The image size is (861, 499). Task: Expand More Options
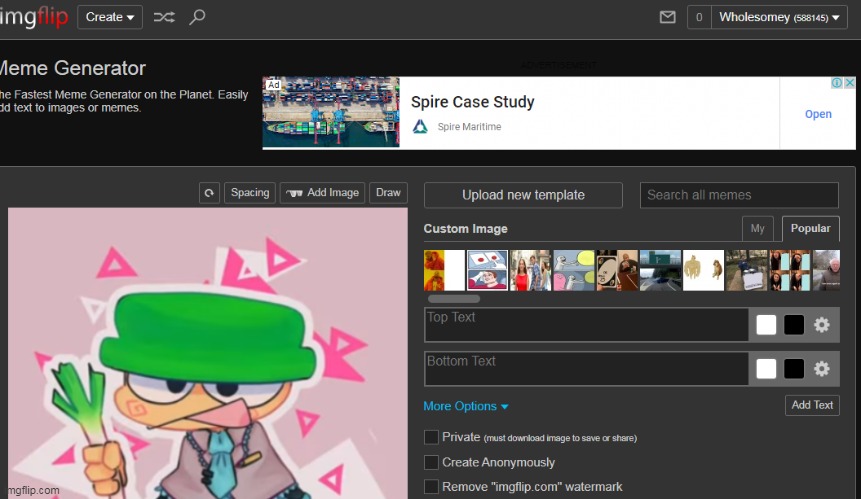tap(466, 406)
